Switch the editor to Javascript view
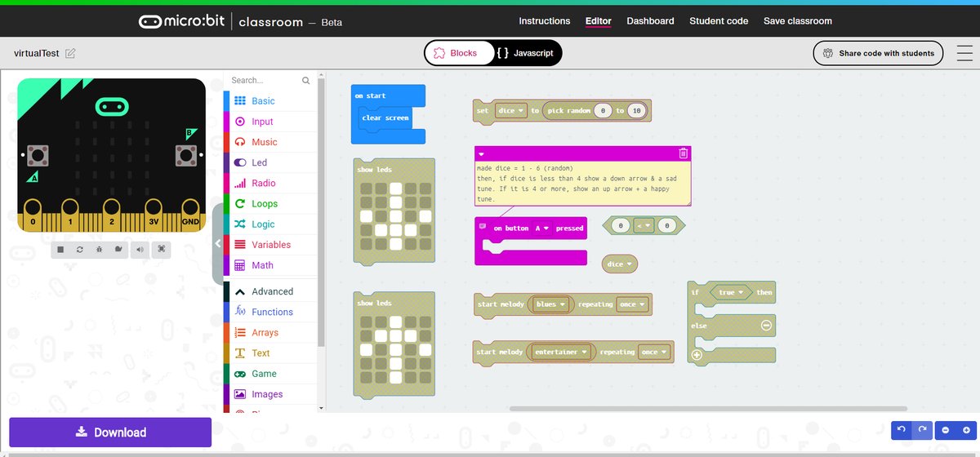Viewport: 980px width, 457px height. [527, 53]
